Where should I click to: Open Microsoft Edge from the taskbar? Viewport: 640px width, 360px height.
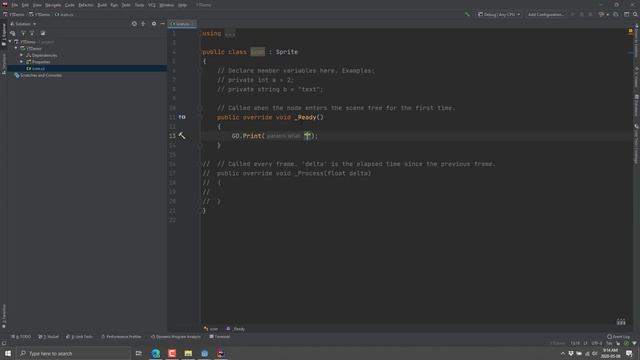156,353
